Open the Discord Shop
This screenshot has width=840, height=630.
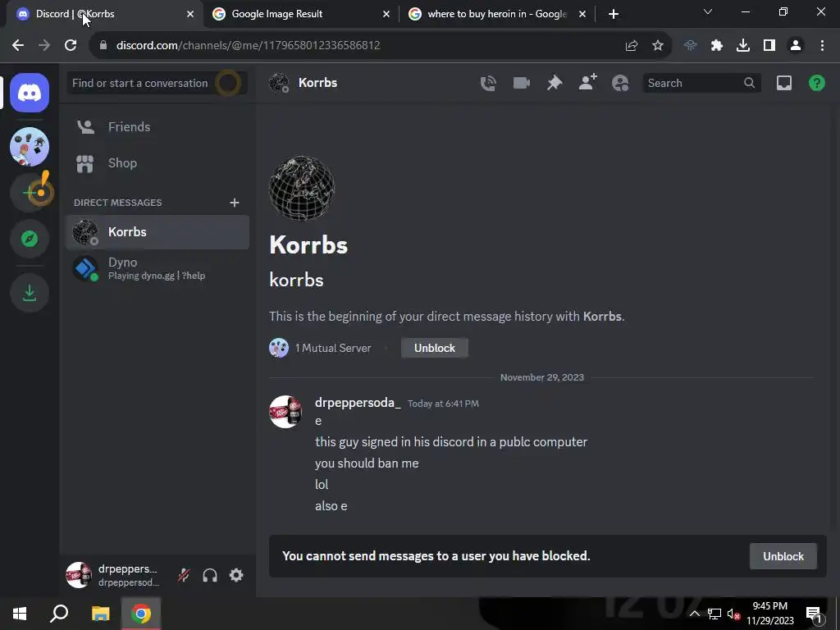click(x=157, y=163)
